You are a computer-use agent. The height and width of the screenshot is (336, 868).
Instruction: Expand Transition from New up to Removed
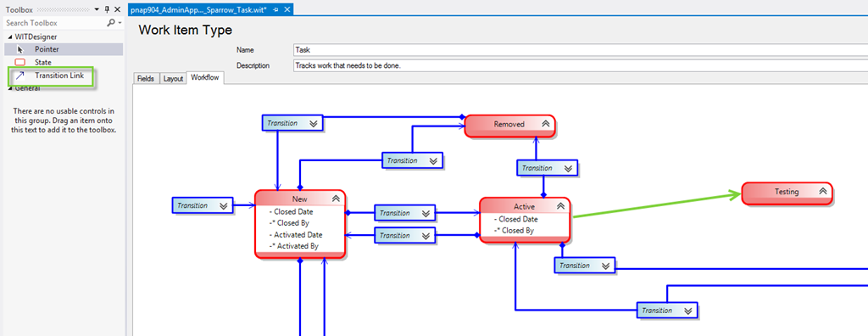(433, 161)
